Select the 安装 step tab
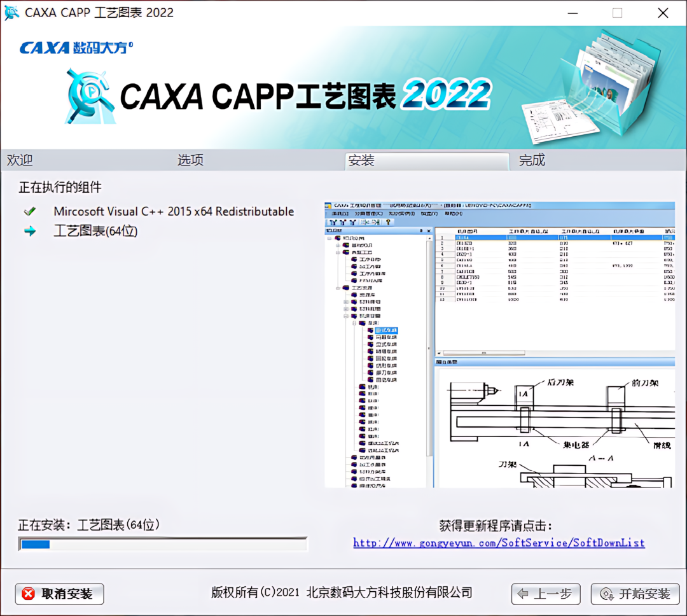The image size is (687, 616). click(427, 161)
